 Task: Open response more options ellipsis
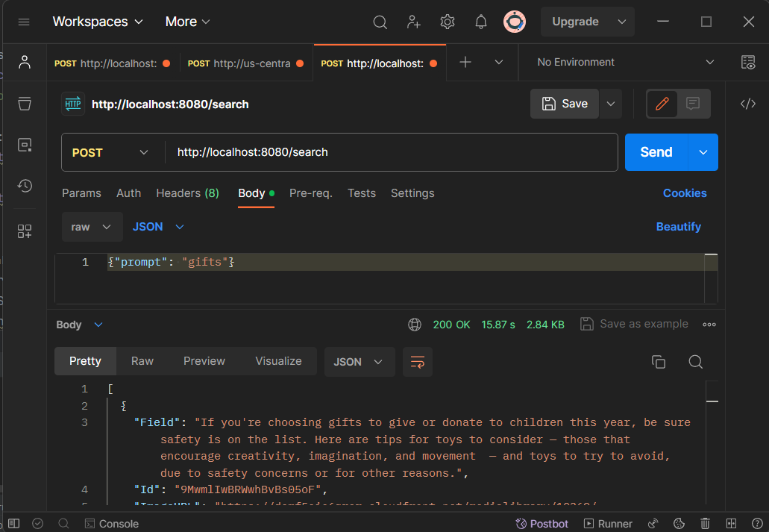(709, 325)
